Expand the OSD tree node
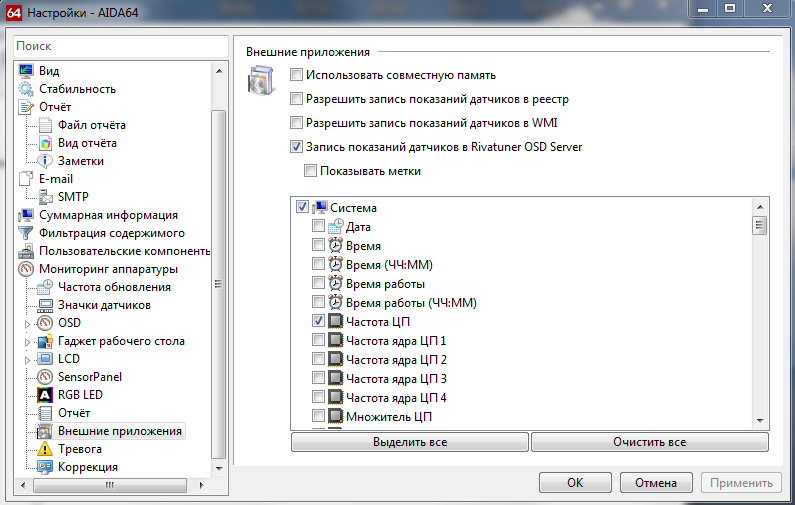 [x=28, y=323]
